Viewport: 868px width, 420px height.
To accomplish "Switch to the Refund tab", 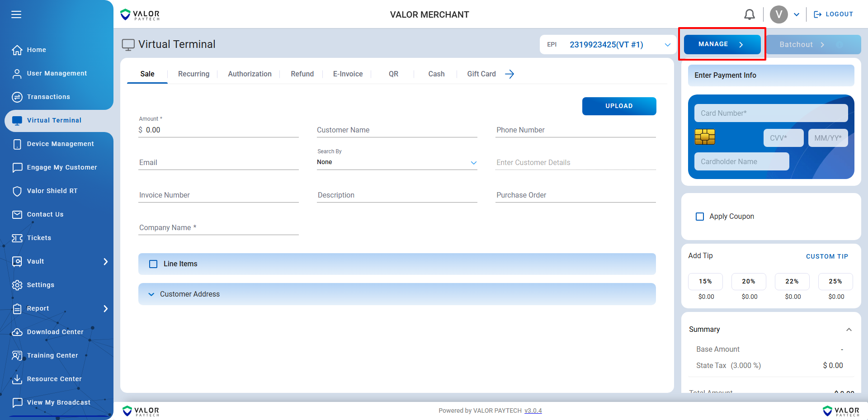I will 302,74.
